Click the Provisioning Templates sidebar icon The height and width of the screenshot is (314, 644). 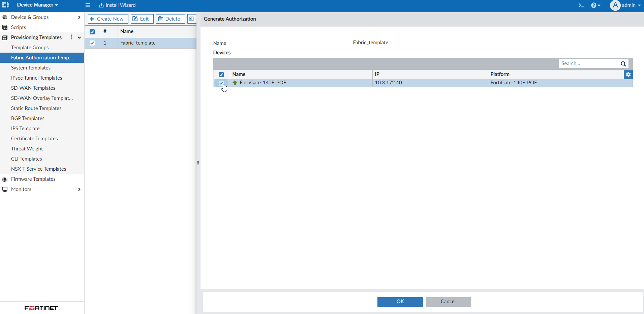click(5, 37)
